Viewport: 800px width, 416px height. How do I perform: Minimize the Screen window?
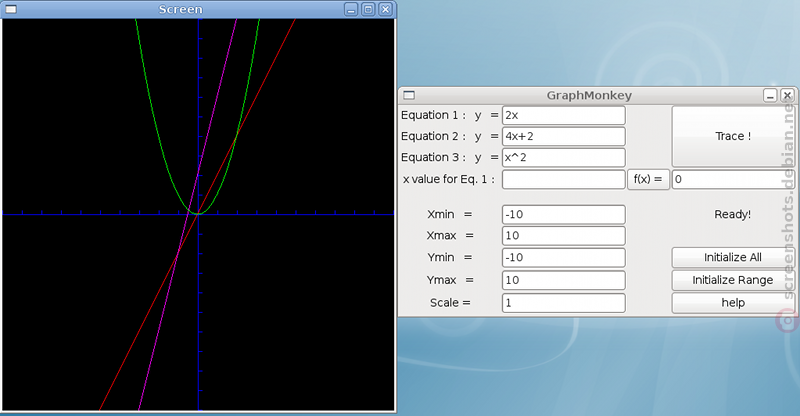[351, 9]
